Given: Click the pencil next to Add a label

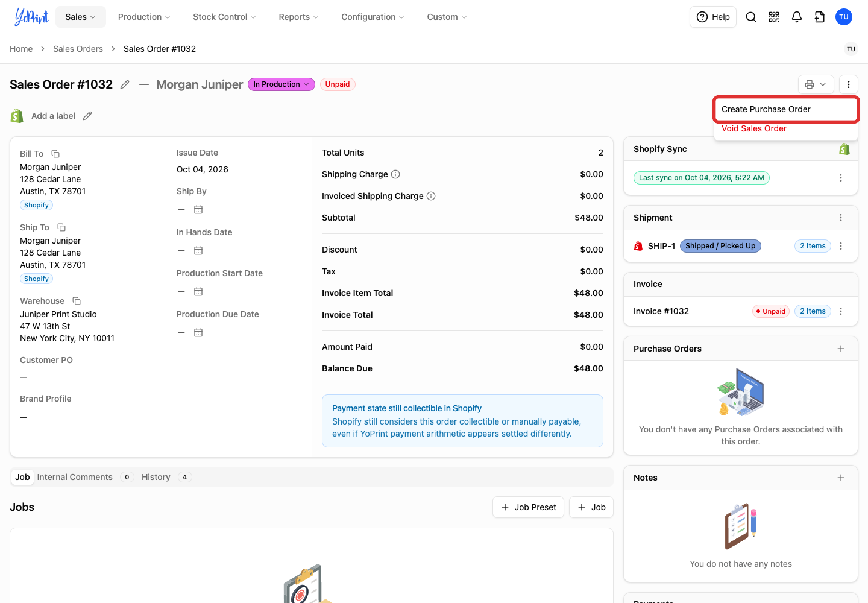Looking at the screenshot, I should click(87, 116).
